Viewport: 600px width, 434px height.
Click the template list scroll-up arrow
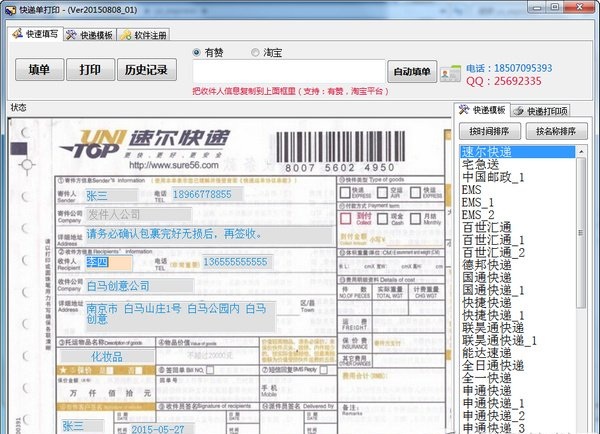(x=581, y=152)
